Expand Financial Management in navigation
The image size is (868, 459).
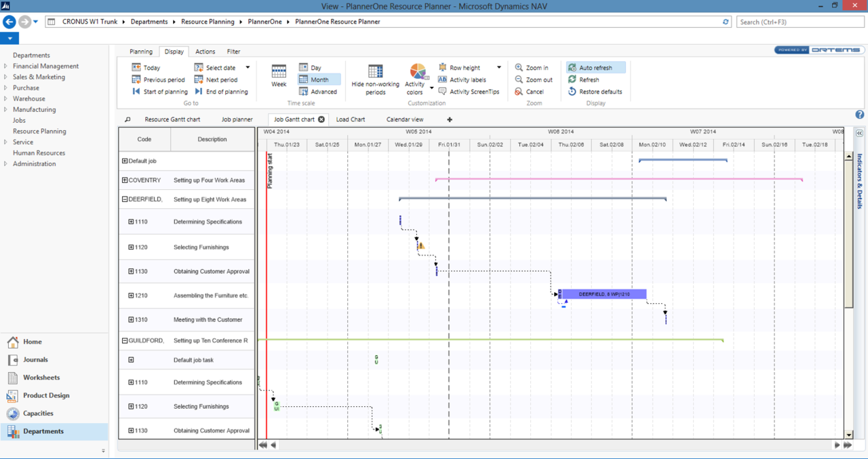tap(5, 66)
